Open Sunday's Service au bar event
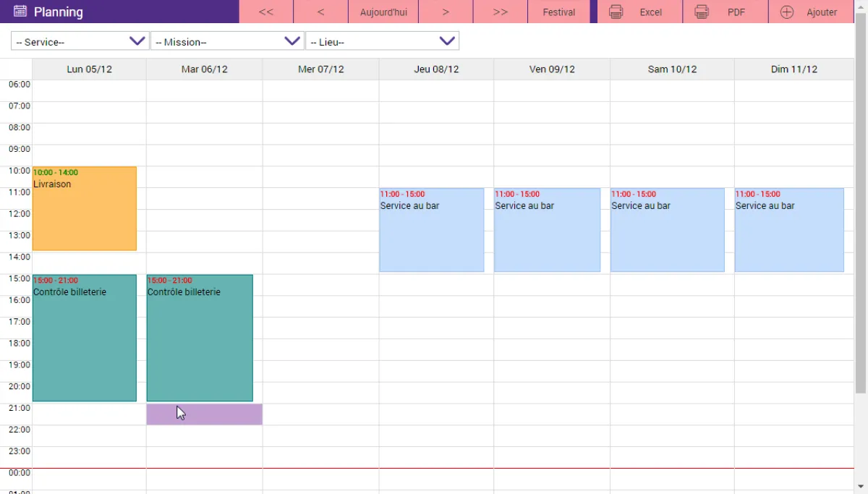 pos(789,230)
